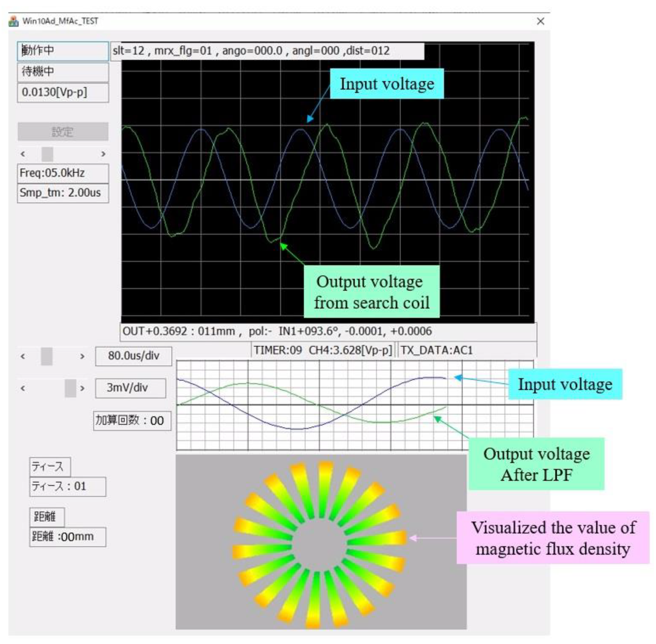Click the frequency scrollbar right arrow
Screen dimensions: 656x644
pyautogui.click(x=103, y=154)
